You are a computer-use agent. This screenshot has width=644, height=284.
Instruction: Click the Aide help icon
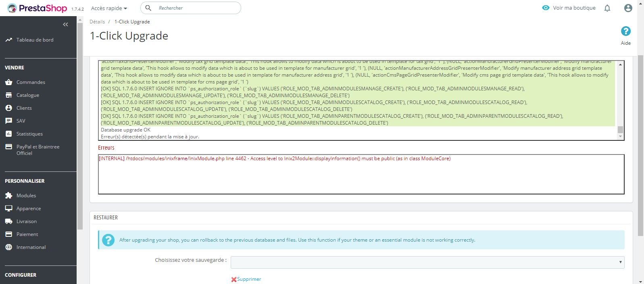pos(625,31)
